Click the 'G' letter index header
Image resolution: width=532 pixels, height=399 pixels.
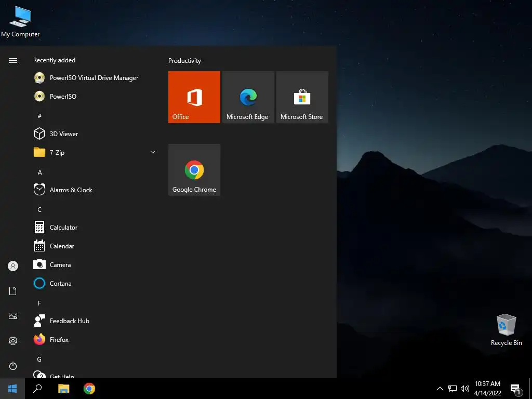[39, 359]
